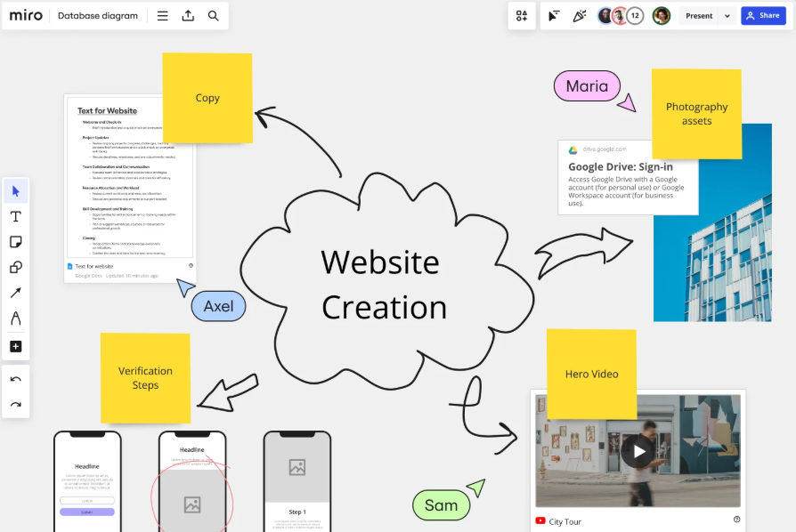Click the City Tour video title

point(565,521)
